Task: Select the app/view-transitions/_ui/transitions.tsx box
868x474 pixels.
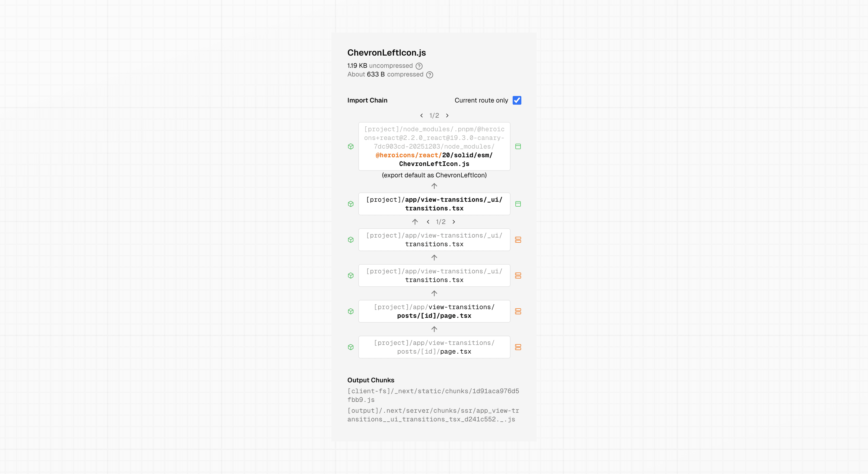Action: pyautogui.click(x=434, y=204)
